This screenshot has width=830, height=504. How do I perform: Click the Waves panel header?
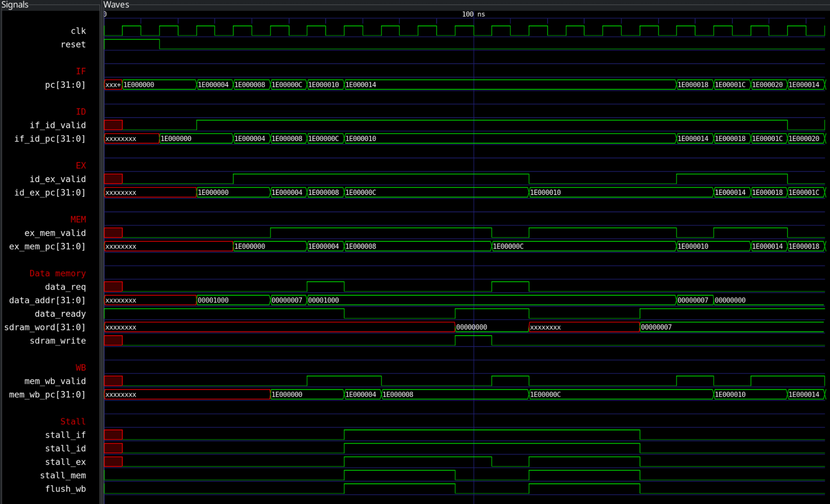coord(116,5)
